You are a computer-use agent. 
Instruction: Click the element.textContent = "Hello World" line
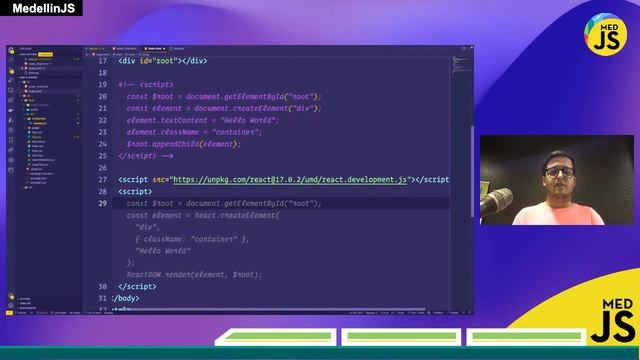(202, 120)
